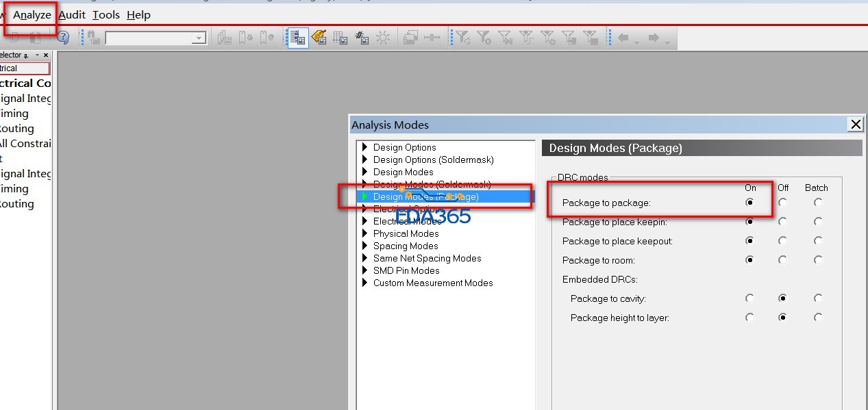The image size is (868, 410).
Task: Click the filter icon with bowtie symbol
Action: [506, 38]
